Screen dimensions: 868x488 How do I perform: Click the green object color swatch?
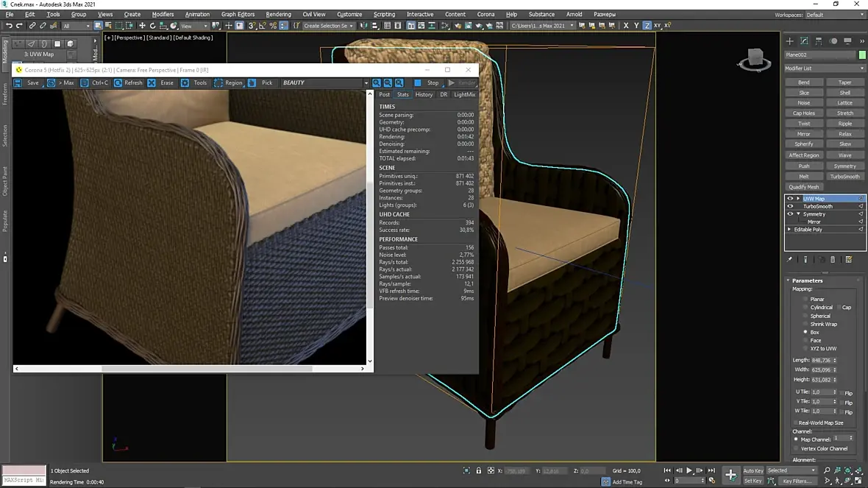[x=861, y=54]
